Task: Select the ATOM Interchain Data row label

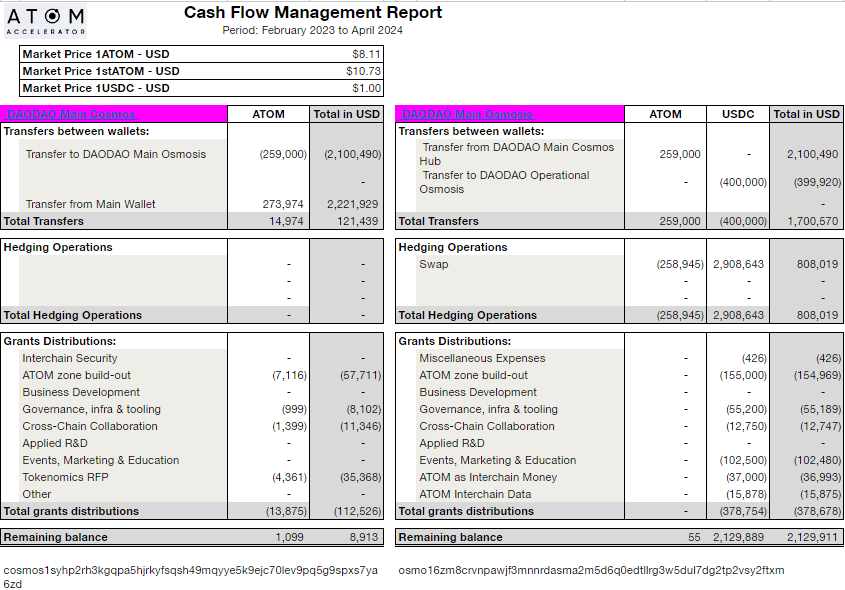Action: point(477,494)
